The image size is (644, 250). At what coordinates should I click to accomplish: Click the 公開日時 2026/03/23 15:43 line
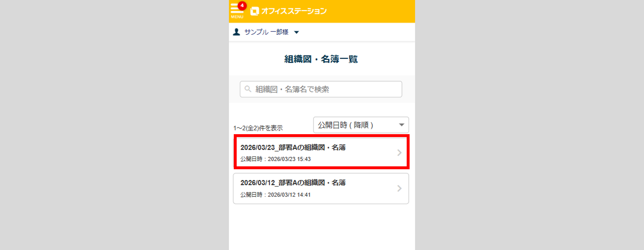tap(275, 159)
